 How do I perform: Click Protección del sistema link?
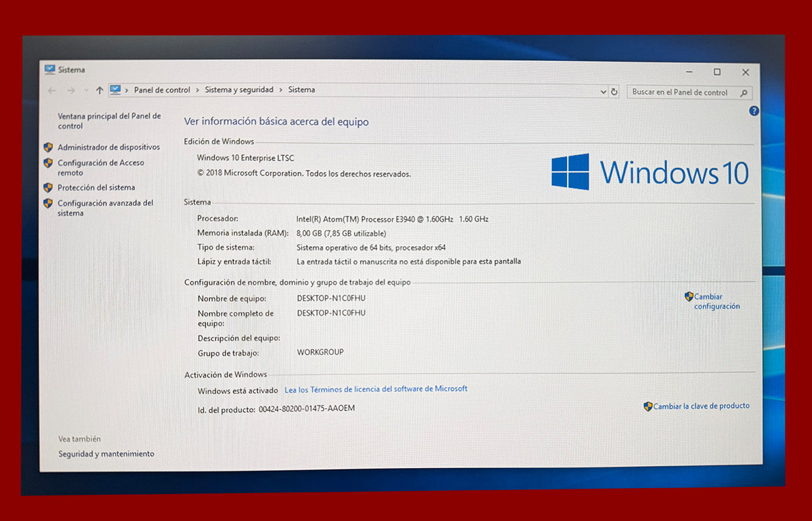(x=96, y=188)
